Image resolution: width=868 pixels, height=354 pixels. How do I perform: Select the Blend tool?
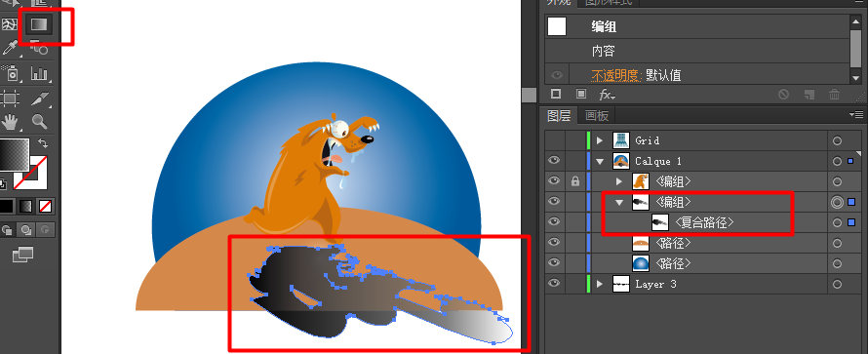(x=39, y=48)
